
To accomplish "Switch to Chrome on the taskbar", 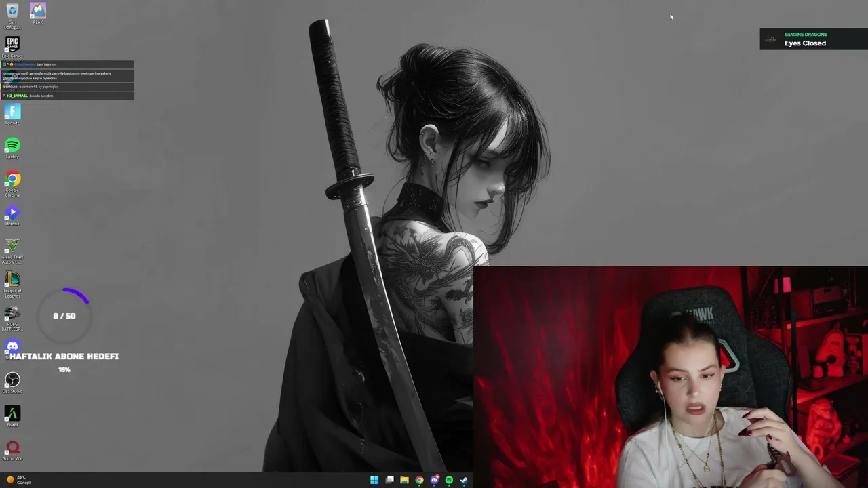I will [419, 480].
